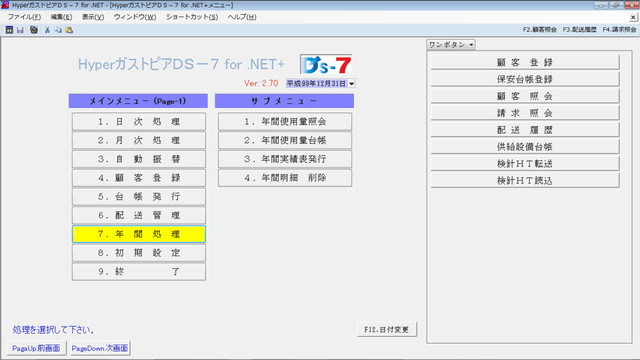Viewport: 640px width, 360px height.
Task: Click 供給設備台帳 button
Action: 525,147
